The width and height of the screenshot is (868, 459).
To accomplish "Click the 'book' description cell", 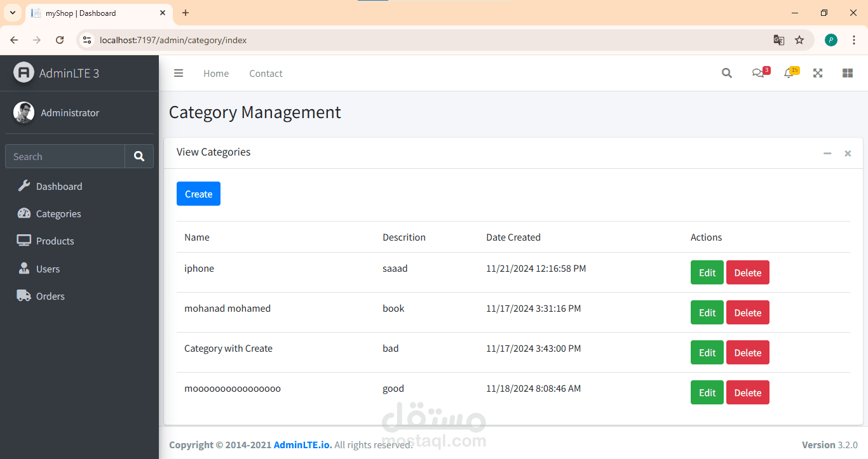I will 393,308.
